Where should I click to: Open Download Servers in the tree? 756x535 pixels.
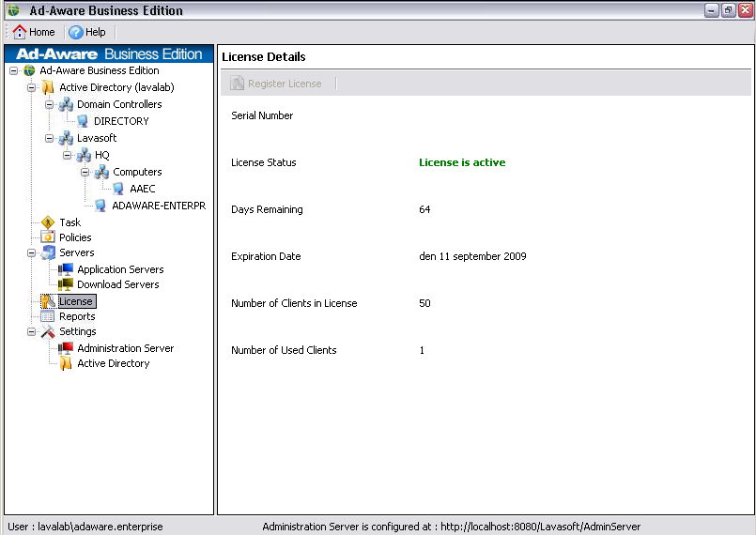click(x=118, y=284)
